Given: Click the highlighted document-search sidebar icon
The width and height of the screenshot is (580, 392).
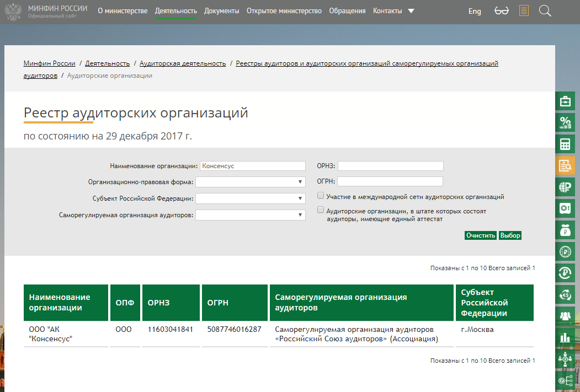Looking at the screenshot, I should [565, 165].
